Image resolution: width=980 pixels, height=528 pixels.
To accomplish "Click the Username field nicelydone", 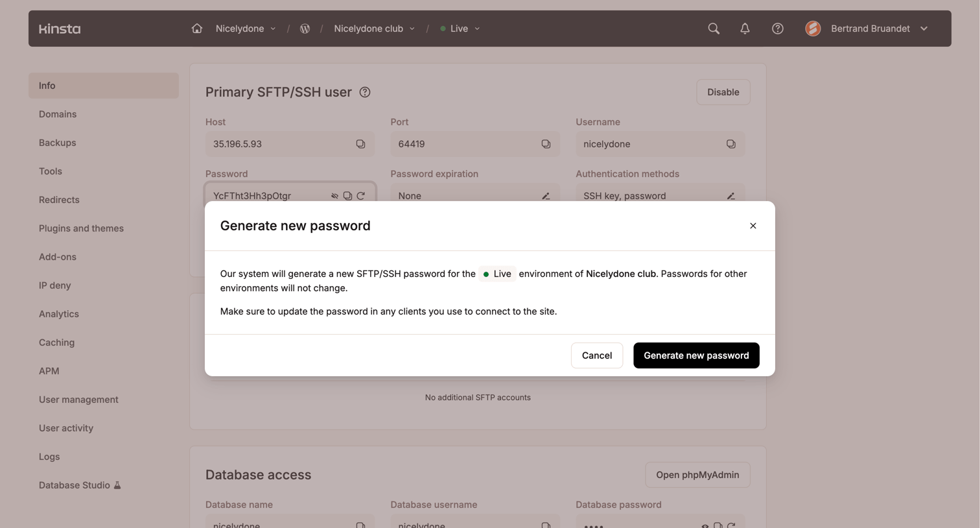I will click(x=660, y=144).
